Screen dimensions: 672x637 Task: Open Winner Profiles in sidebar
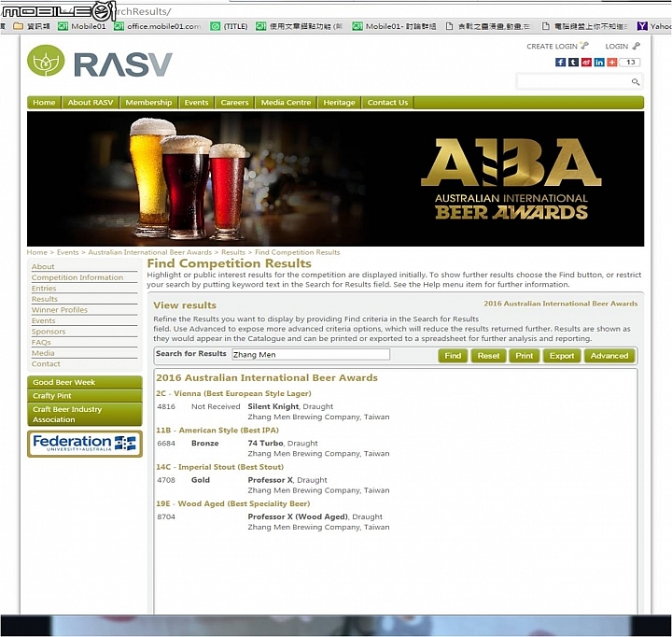[60, 310]
